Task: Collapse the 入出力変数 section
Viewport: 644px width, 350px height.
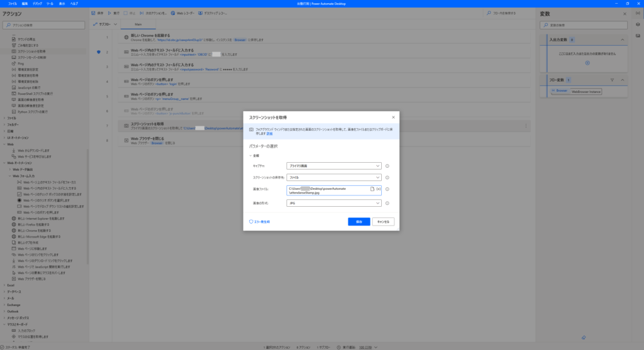Action: coord(622,40)
